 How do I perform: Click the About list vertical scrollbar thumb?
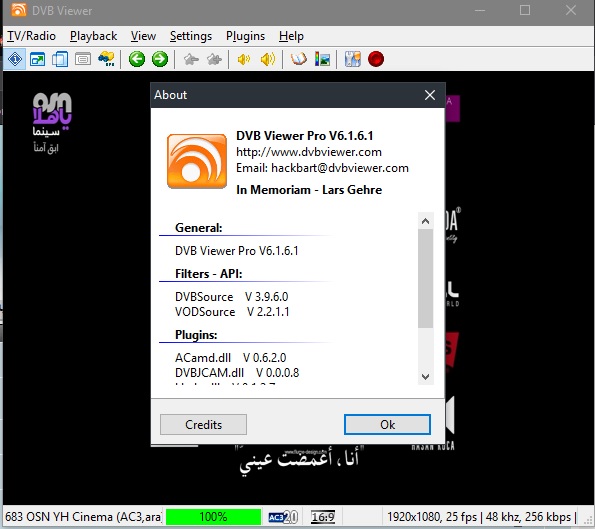425,278
